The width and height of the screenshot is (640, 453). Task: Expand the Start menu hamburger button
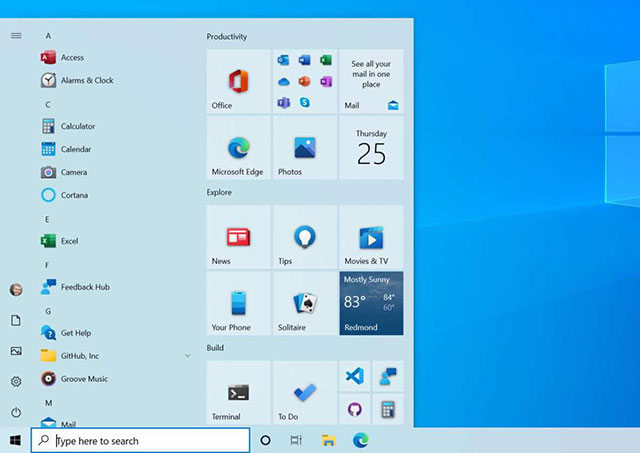(x=16, y=36)
